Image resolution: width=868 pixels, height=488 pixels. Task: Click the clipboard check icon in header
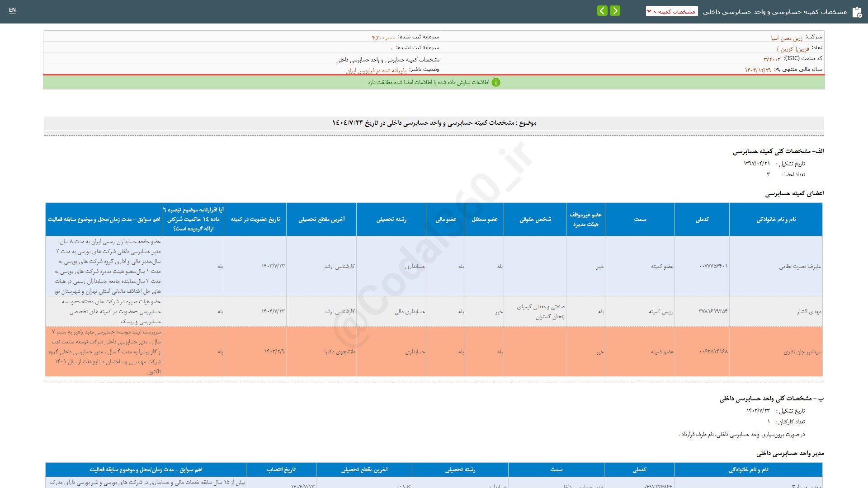tap(857, 12)
